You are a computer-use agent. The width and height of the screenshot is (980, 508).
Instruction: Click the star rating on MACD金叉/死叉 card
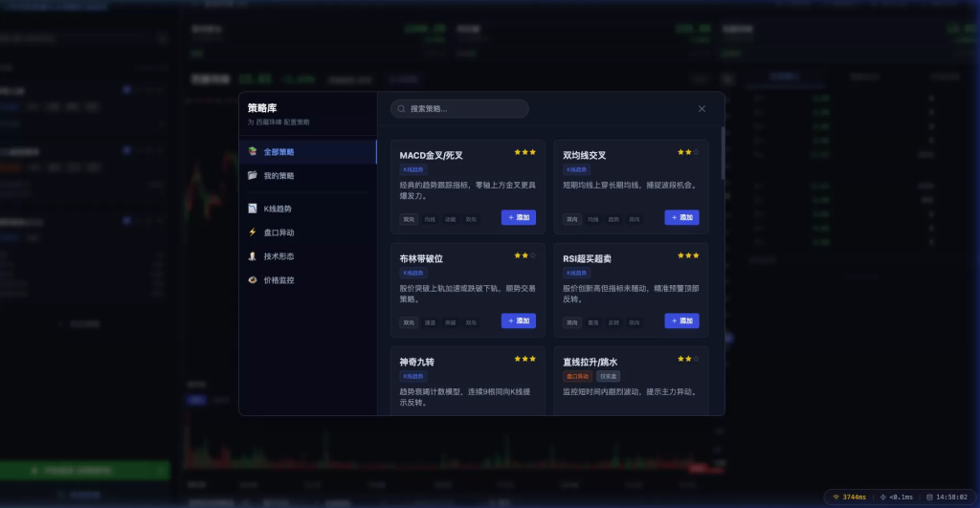[525, 152]
